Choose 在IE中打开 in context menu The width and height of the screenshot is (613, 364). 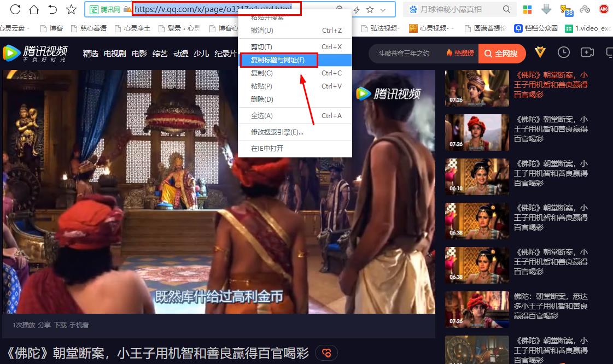point(295,149)
